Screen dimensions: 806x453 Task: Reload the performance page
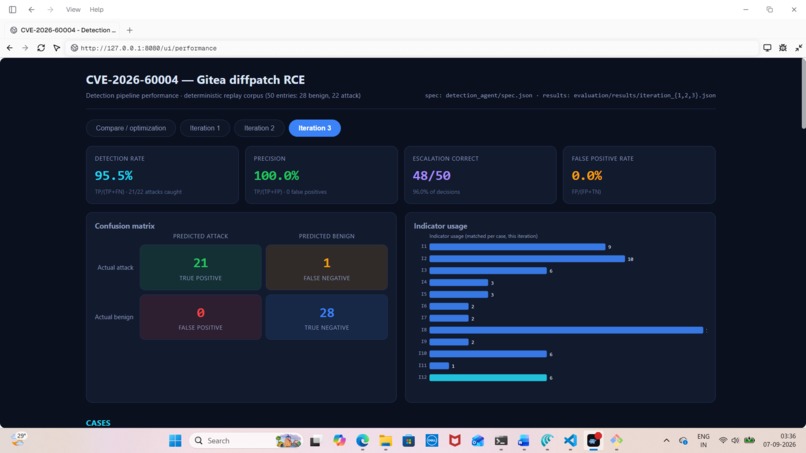coord(41,48)
